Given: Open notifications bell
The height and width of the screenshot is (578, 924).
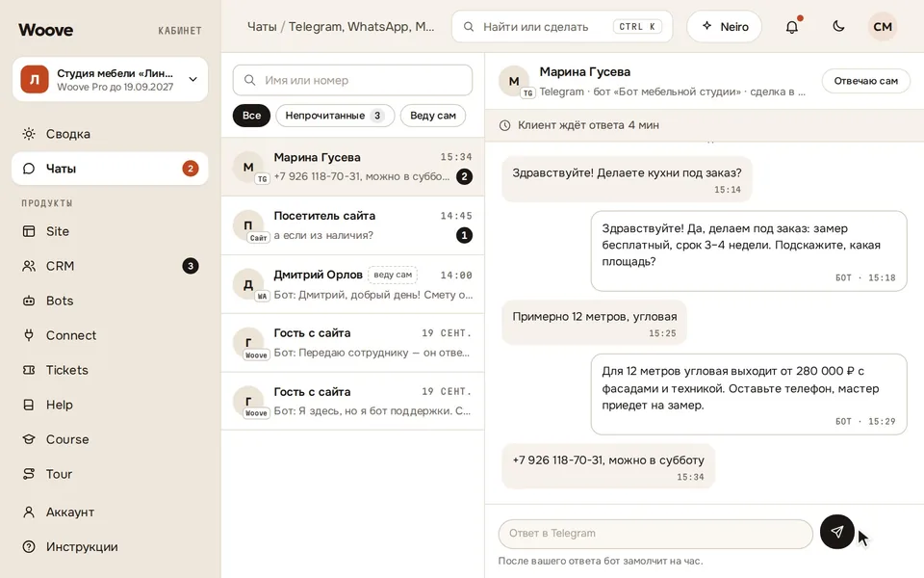Looking at the screenshot, I should pos(792,27).
